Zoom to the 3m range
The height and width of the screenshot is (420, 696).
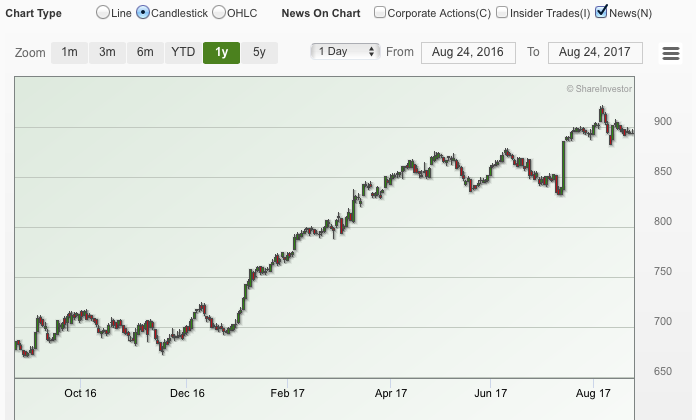(x=107, y=52)
